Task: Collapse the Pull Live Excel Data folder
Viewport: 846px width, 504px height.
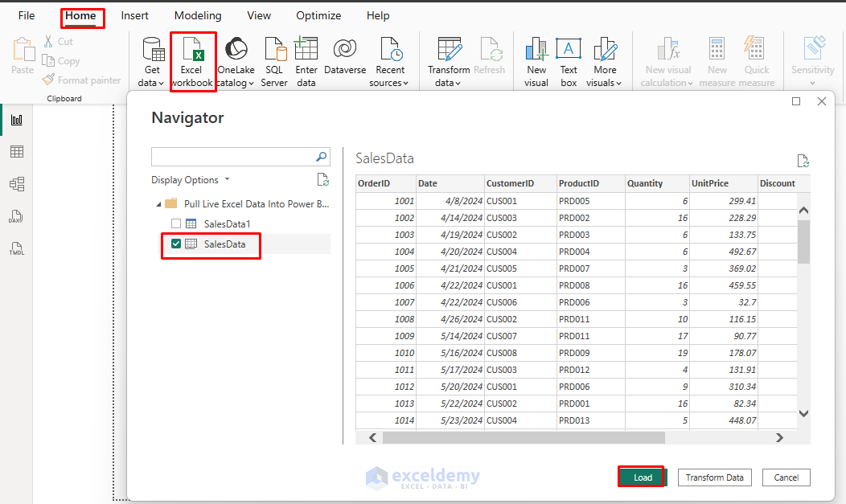Action: [158, 204]
